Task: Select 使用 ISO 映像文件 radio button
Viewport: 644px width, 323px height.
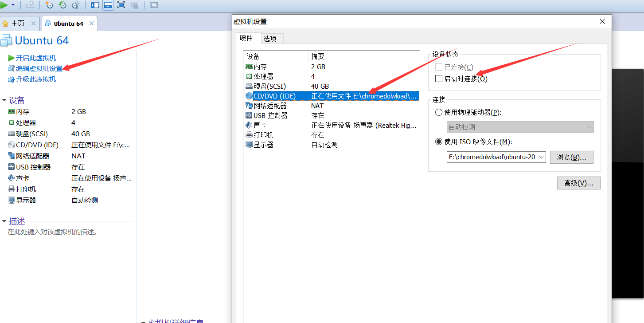Action: pos(439,142)
